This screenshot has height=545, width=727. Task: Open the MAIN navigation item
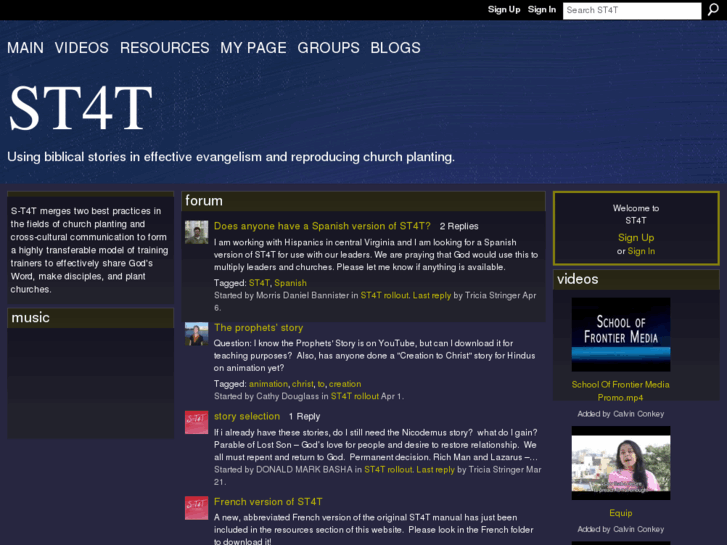(x=26, y=48)
